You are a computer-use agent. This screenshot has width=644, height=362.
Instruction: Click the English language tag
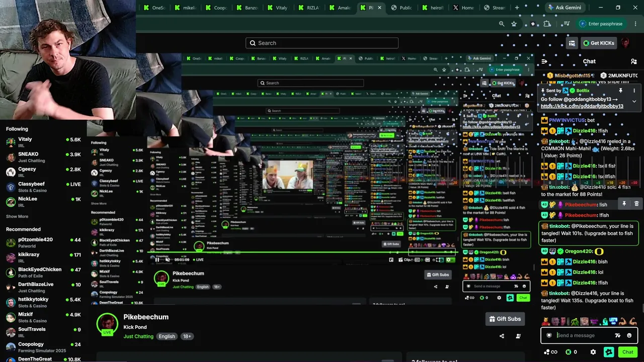[x=167, y=336]
